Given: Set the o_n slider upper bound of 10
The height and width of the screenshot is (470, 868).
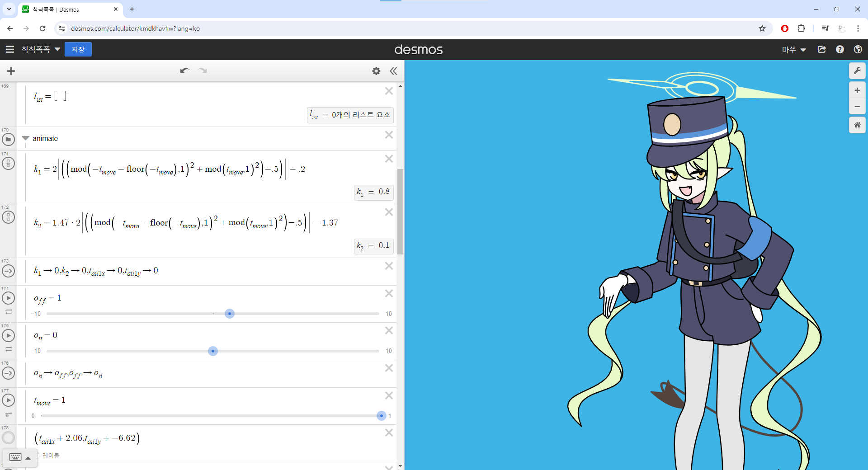Looking at the screenshot, I should (389, 351).
